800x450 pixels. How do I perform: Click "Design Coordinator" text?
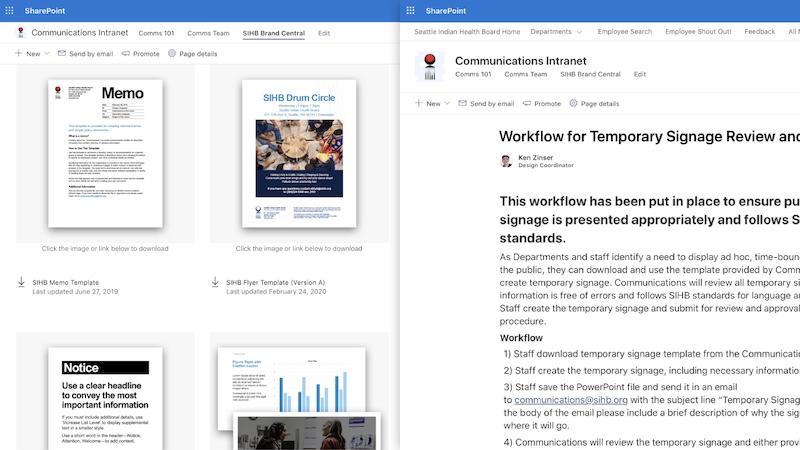tap(546, 165)
